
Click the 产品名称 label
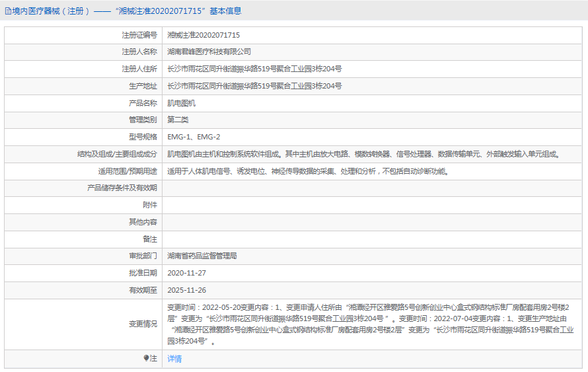(143, 103)
